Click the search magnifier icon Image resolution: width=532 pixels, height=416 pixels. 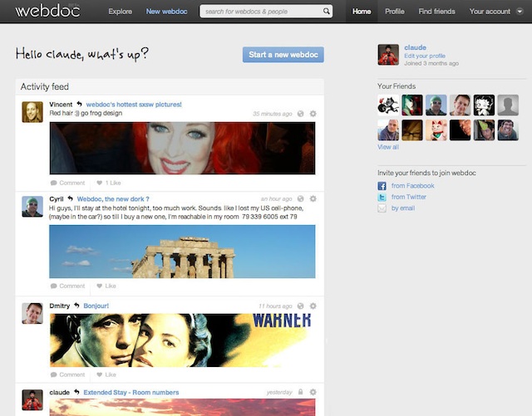[x=327, y=12]
